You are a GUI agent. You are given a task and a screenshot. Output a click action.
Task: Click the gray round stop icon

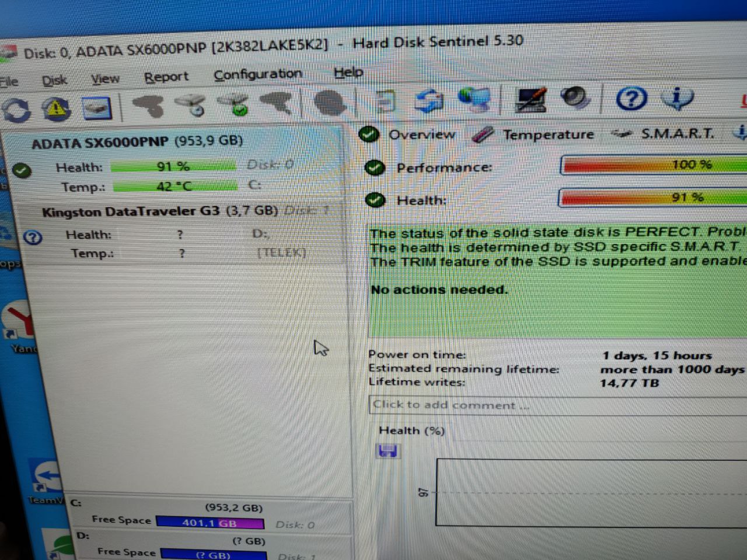pos(330,103)
